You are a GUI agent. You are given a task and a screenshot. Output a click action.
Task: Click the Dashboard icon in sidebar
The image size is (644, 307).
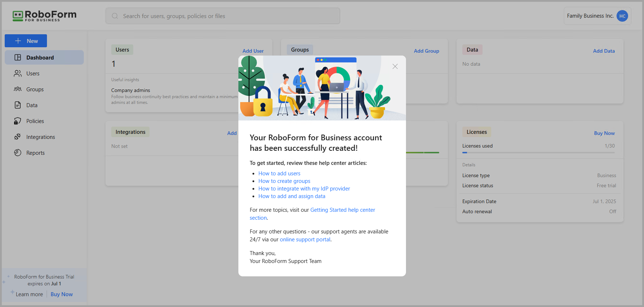coord(18,57)
